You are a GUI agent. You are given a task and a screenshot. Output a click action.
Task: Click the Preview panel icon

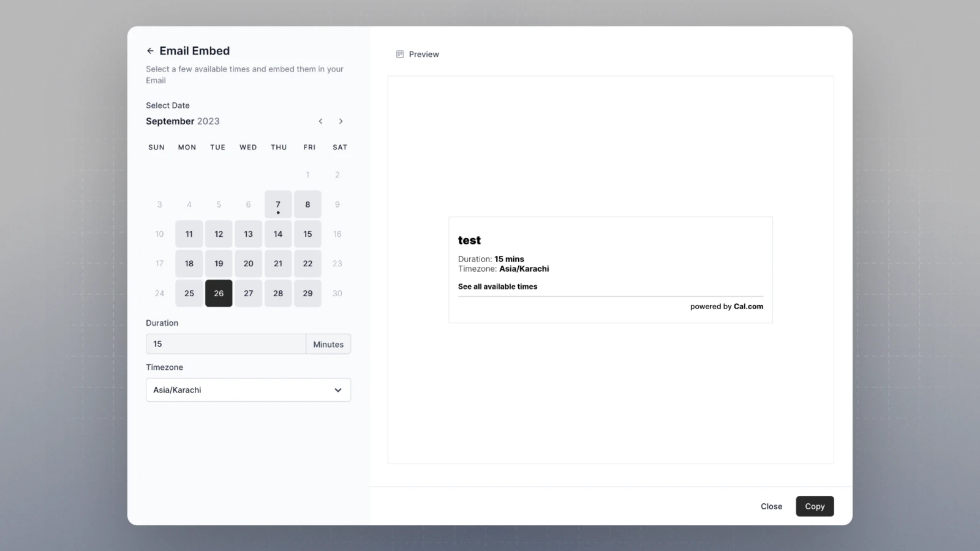pyautogui.click(x=401, y=54)
